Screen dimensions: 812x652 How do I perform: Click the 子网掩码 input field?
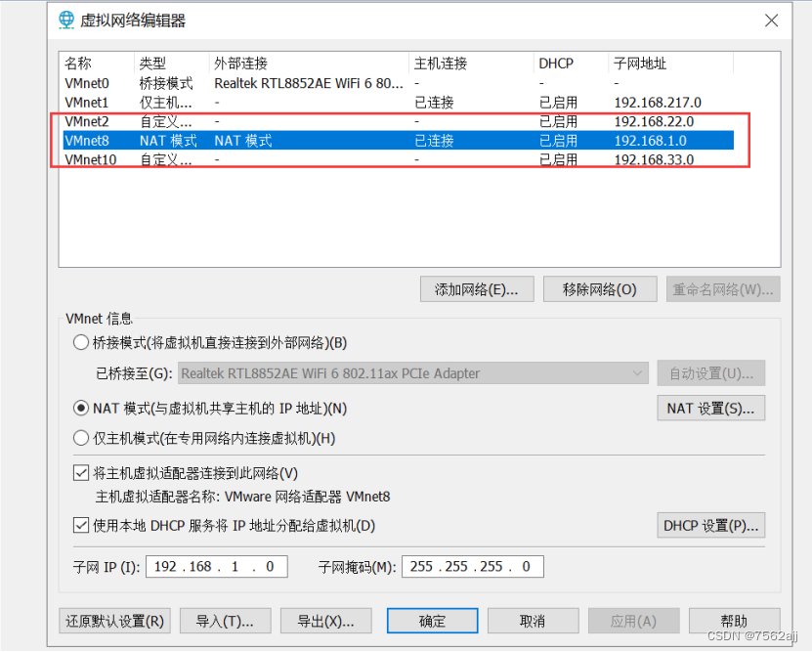(473, 567)
